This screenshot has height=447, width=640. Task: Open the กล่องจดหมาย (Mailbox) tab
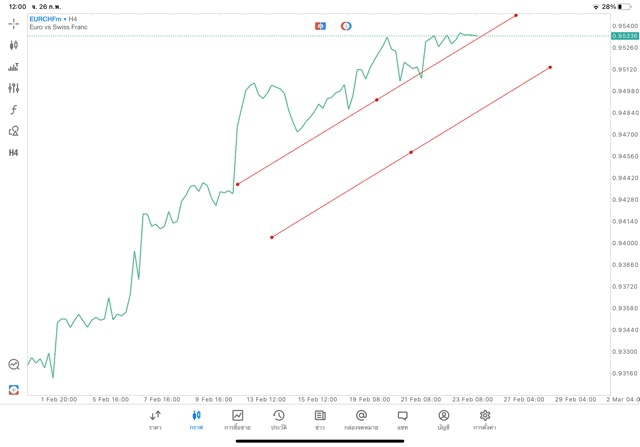pyautogui.click(x=361, y=419)
